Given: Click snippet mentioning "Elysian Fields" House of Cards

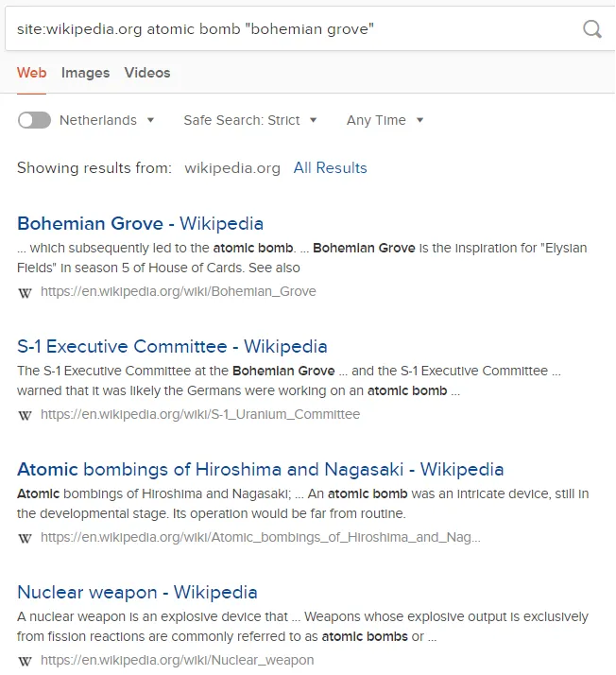Looking at the screenshot, I should click(x=302, y=258).
